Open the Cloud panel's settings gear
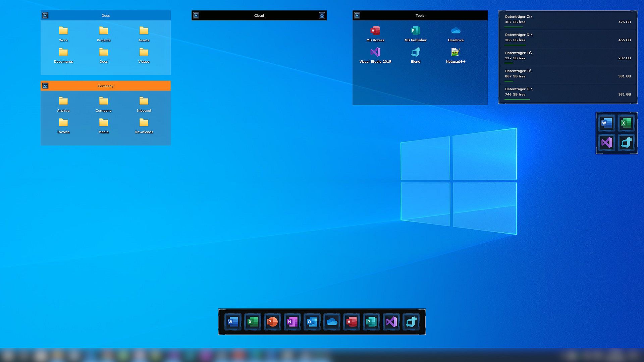 point(322,15)
